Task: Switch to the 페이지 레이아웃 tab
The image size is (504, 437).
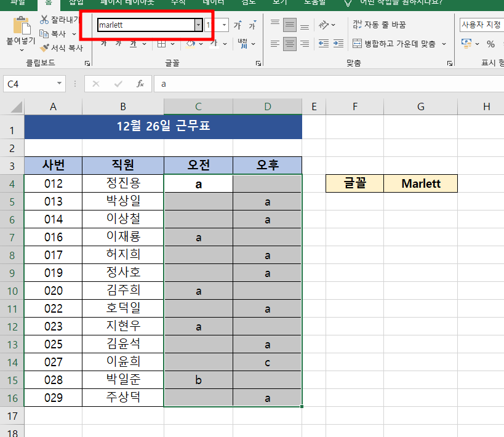Action: point(127,2)
